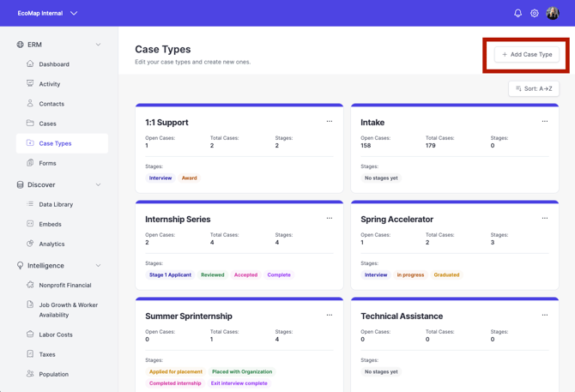Open options menu for 1:1 Support card
The height and width of the screenshot is (392, 575).
coord(330,121)
